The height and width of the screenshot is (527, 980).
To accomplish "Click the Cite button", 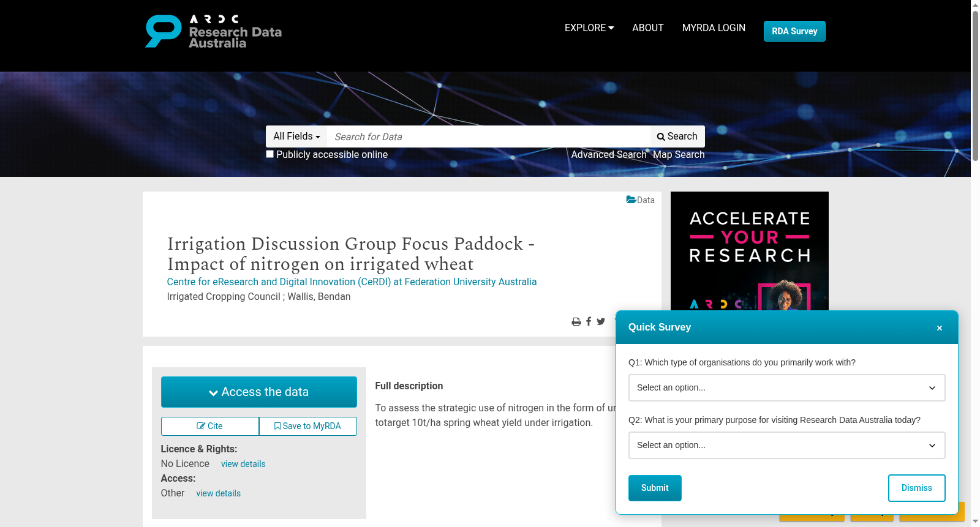I will coord(210,426).
